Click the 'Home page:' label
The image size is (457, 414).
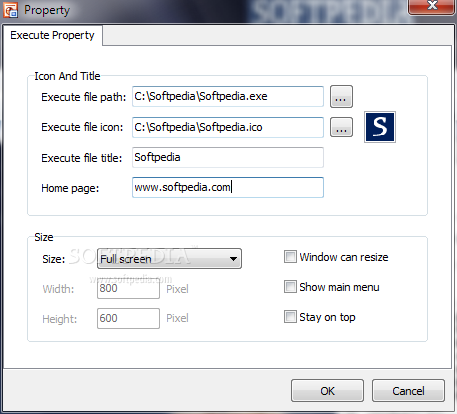pyautogui.click(x=70, y=188)
